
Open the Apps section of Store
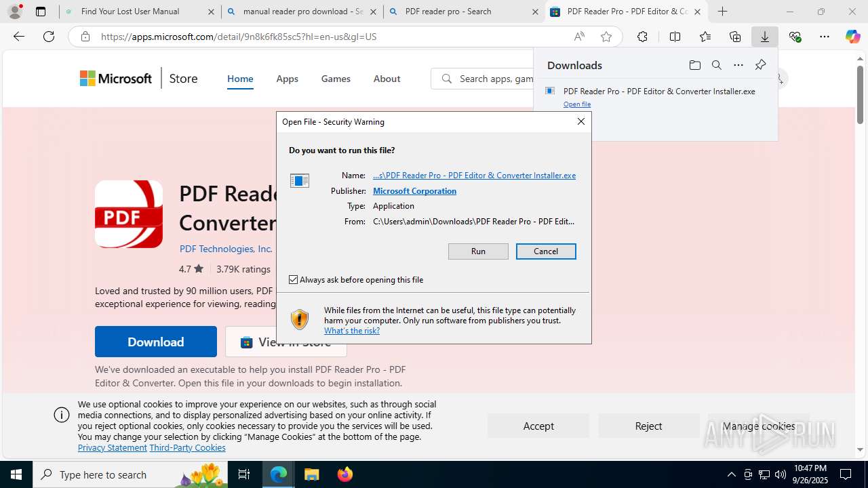click(x=287, y=79)
